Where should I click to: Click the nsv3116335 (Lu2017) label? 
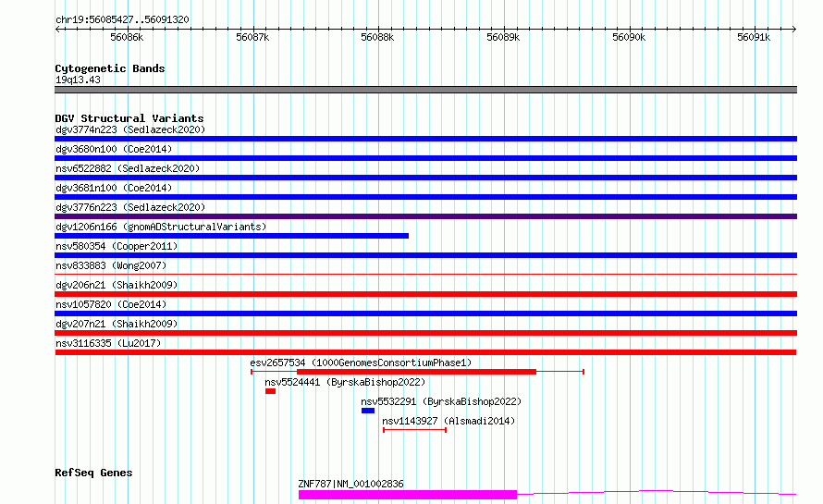108,343
